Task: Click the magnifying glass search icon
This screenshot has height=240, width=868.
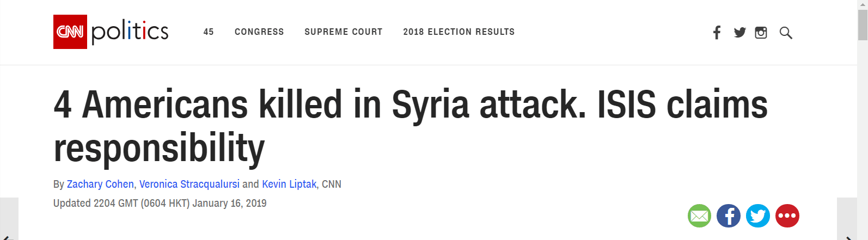Action: [x=785, y=33]
